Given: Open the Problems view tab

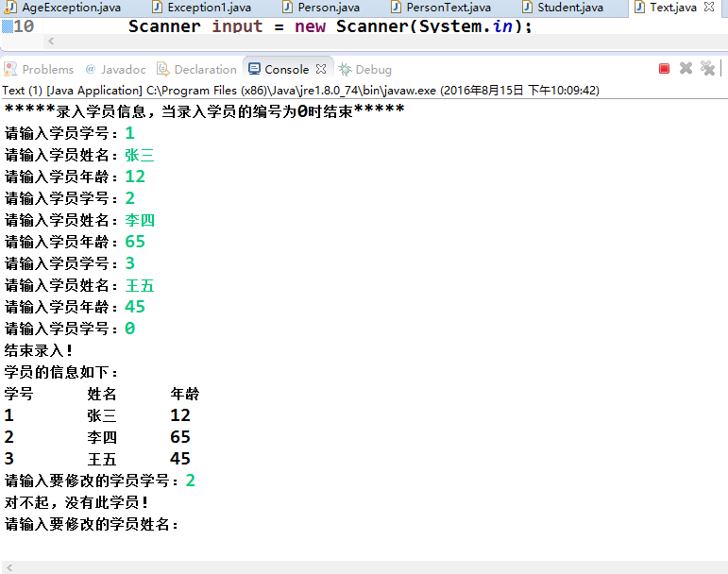Looking at the screenshot, I should pyautogui.click(x=39, y=70).
